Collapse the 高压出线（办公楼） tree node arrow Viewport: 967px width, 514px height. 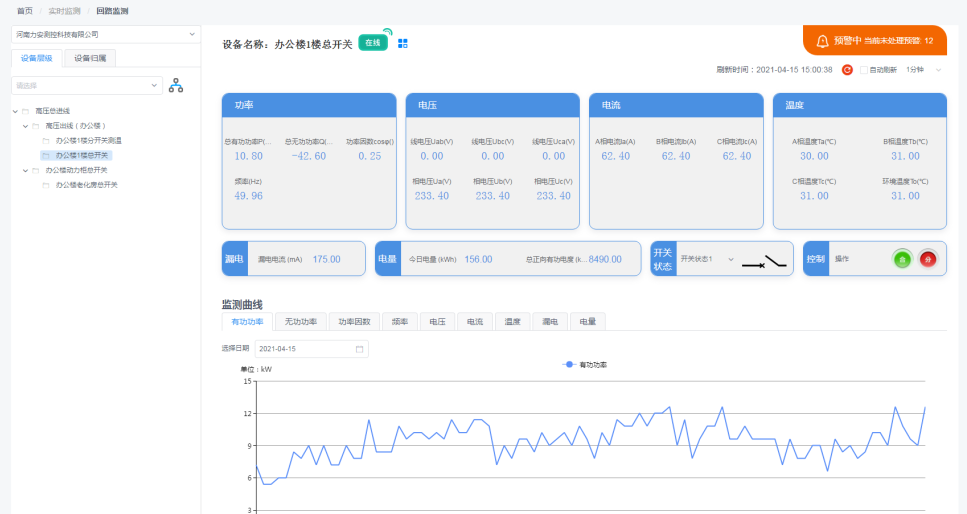click(x=25, y=126)
